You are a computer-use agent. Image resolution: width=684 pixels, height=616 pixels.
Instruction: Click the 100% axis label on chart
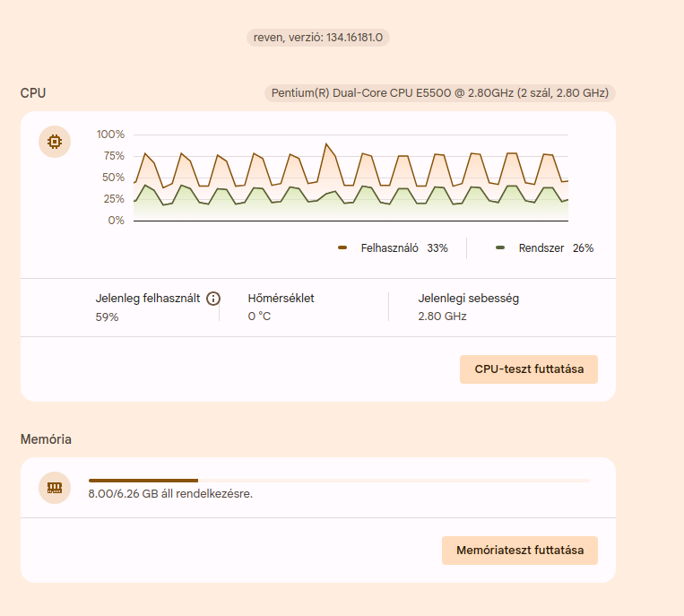coord(110,134)
